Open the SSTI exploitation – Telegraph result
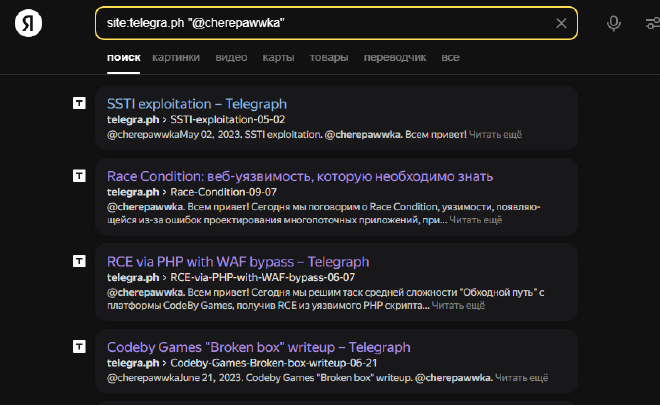This screenshot has height=405, width=660. (x=197, y=104)
